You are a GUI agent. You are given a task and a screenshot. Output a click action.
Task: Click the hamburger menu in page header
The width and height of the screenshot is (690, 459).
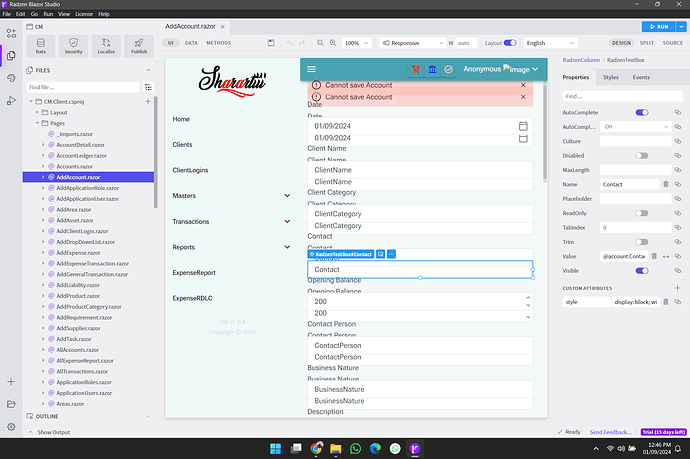312,69
